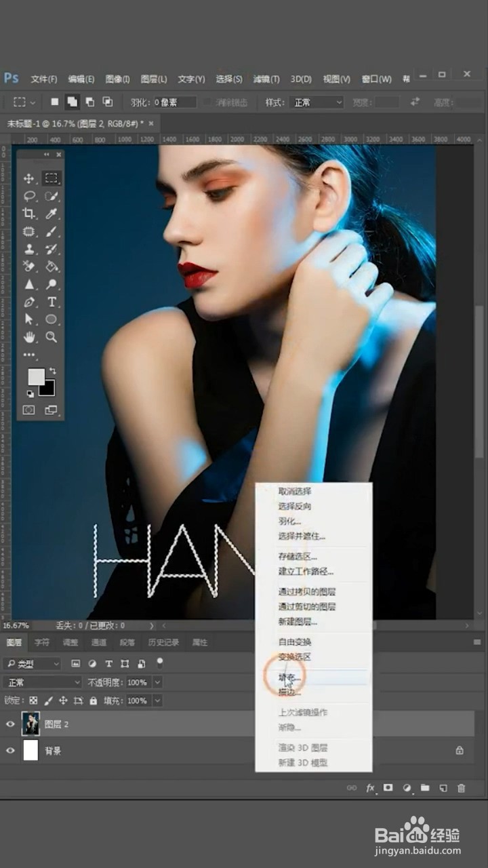488x868 pixels.
Task: Open the layer blend mode dropdown
Action: (x=42, y=682)
